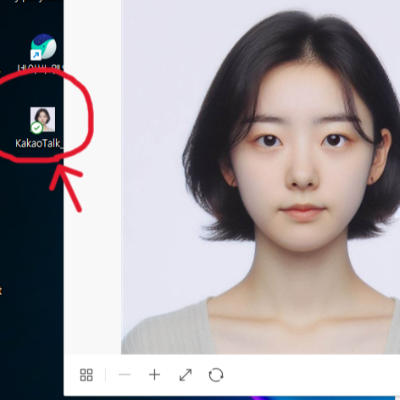Open the Naver Whale browser desktop shortcut
Image resolution: width=400 pixels, height=400 pixels.
43,47
